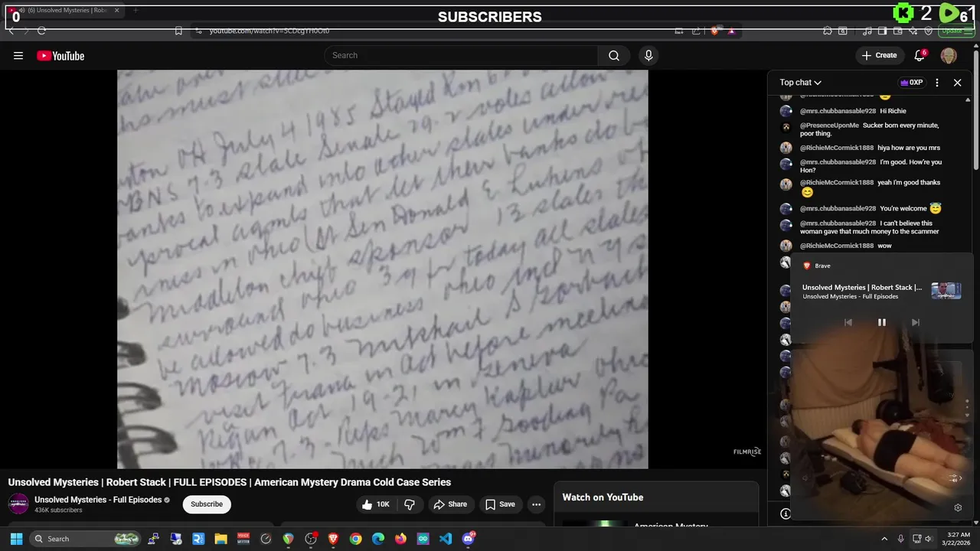
Task: Pause playback in the Brave media overlay
Action: tap(882, 322)
